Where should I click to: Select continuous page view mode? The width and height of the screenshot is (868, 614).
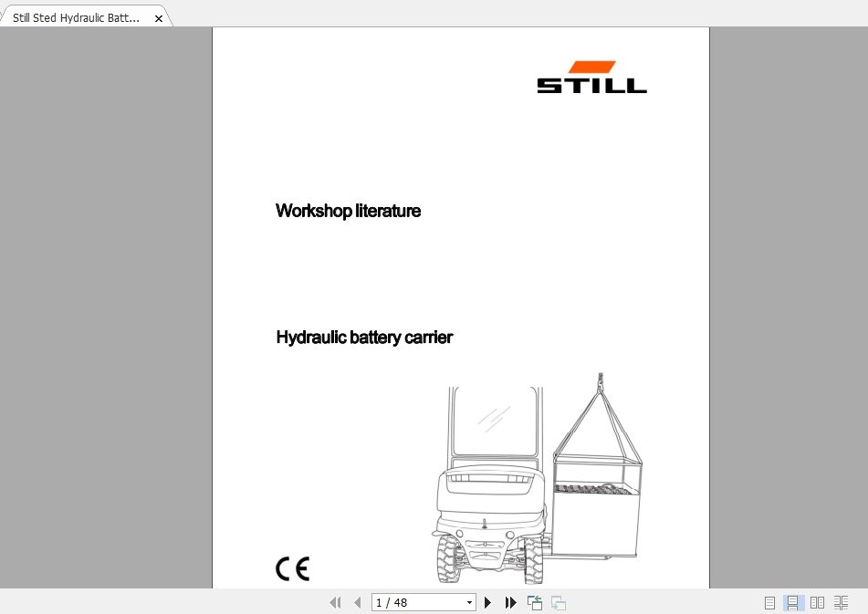coord(793,602)
